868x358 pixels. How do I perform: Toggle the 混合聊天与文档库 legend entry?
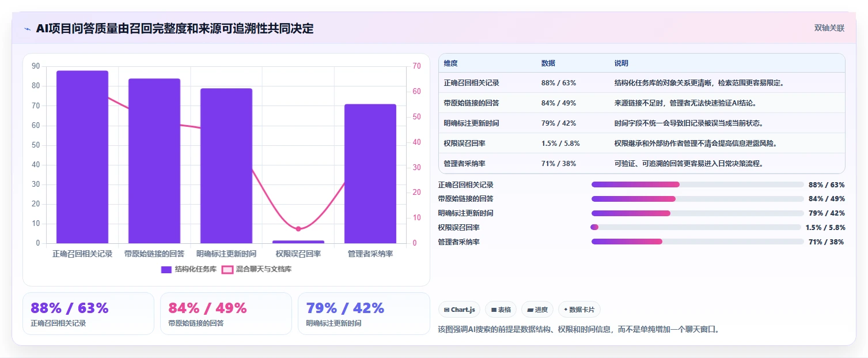(256, 269)
